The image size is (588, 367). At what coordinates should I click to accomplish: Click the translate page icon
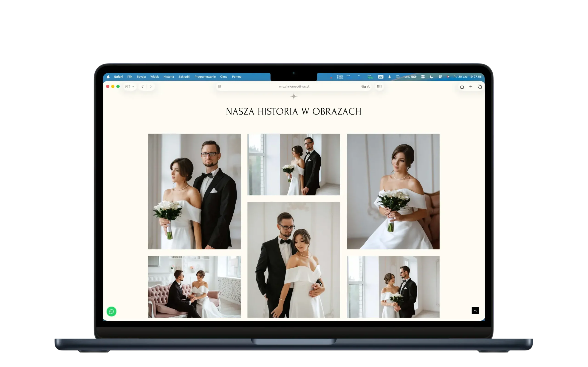pos(364,87)
